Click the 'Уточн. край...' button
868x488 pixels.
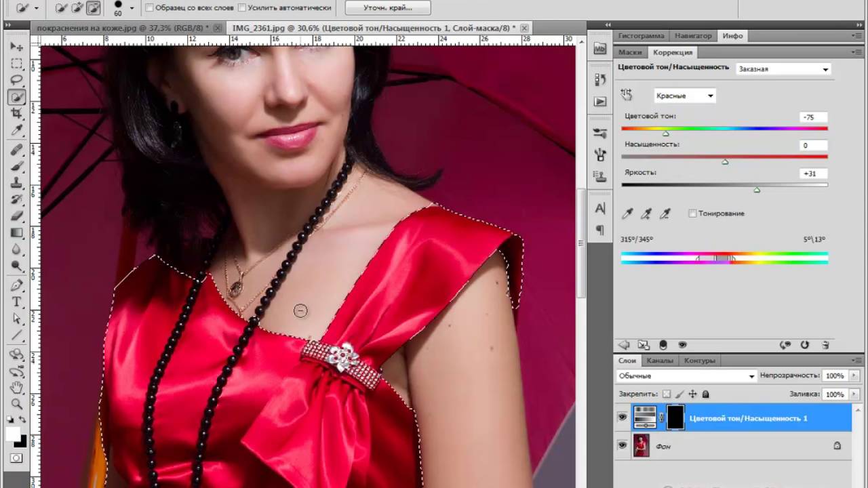388,8
